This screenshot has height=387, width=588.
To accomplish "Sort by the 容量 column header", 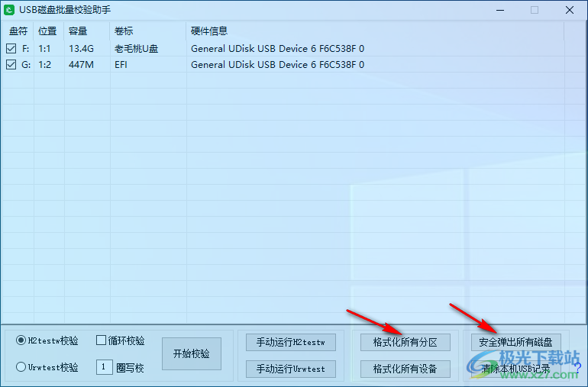I will pos(87,31).
